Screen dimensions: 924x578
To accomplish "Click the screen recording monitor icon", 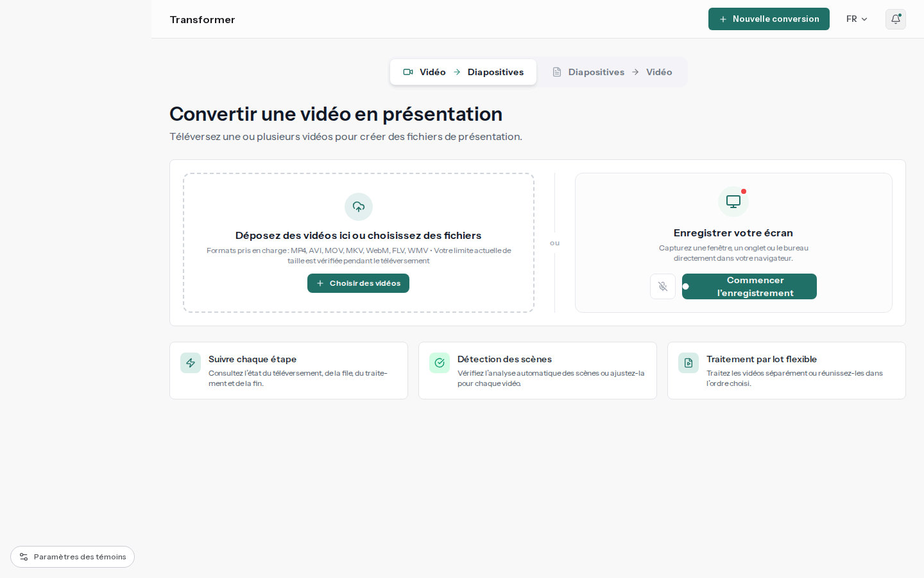I will (733, 202).
